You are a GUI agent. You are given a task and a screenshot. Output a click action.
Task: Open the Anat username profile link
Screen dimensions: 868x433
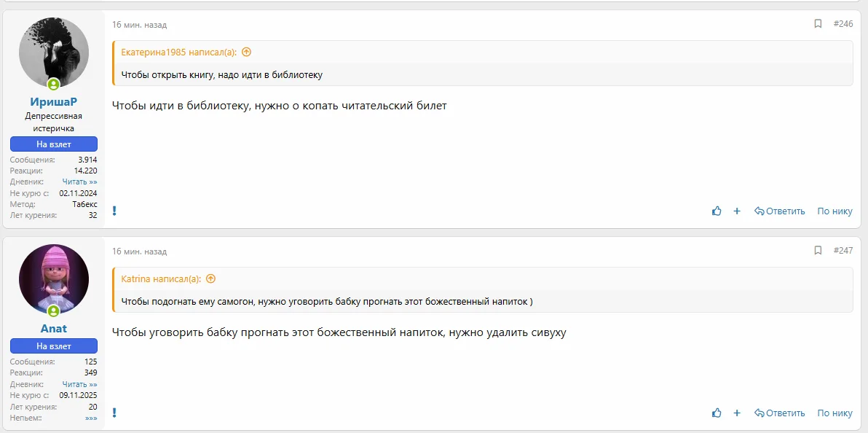click(x=54, y=329)
